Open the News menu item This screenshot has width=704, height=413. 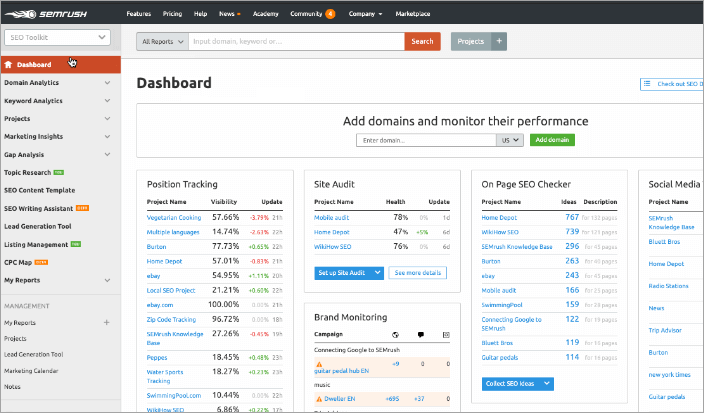coord(229,14)
